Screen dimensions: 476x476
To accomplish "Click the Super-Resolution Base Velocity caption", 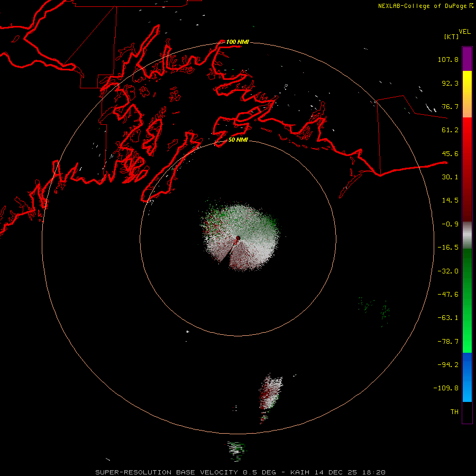I will (x=241, y=472).
